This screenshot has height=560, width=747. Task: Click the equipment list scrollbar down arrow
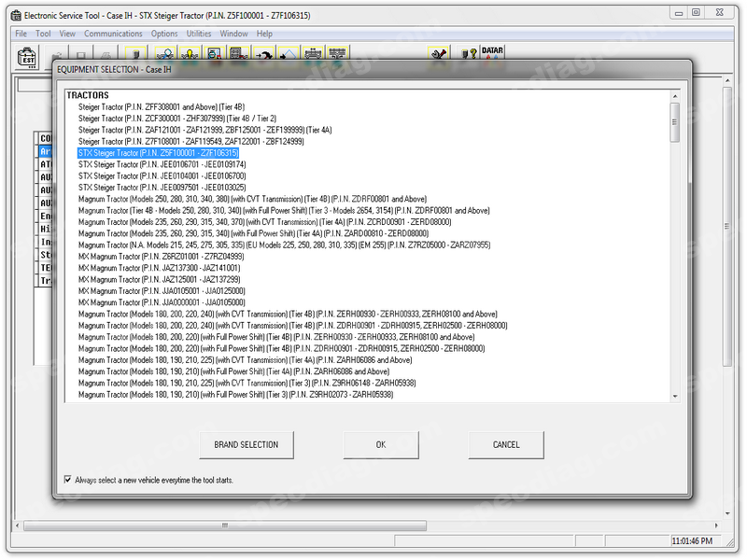[x=675, y=397]
